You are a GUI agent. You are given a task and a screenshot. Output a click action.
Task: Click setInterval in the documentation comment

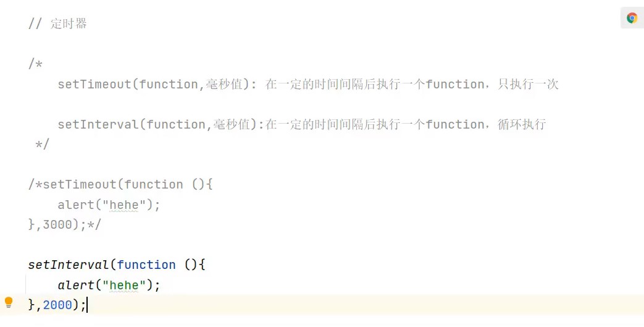(x=98, y=124)
